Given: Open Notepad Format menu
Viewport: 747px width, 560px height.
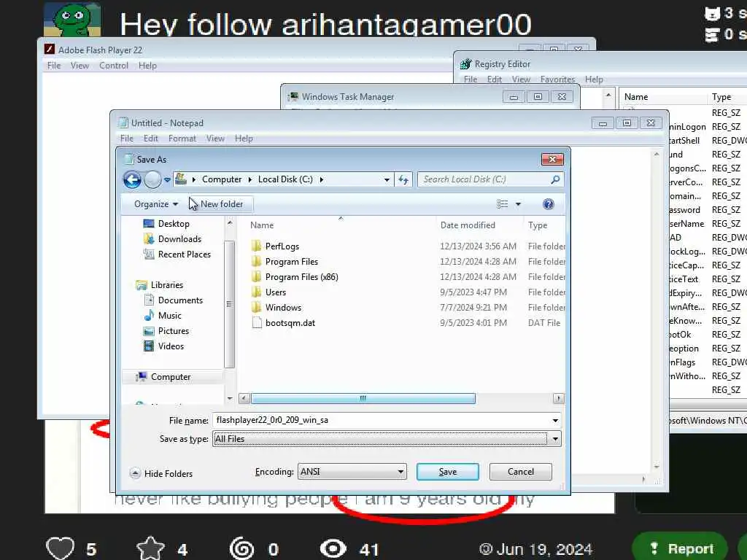Looking at the screenshot, I should [182, 139].
